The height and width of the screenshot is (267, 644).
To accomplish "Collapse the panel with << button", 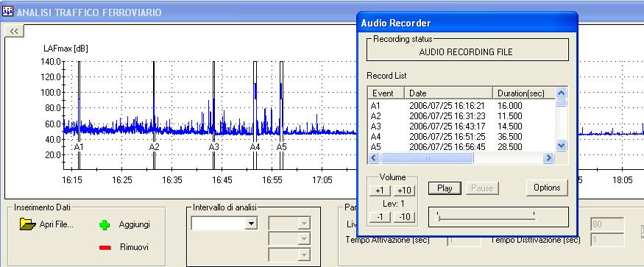I will 14,31.
